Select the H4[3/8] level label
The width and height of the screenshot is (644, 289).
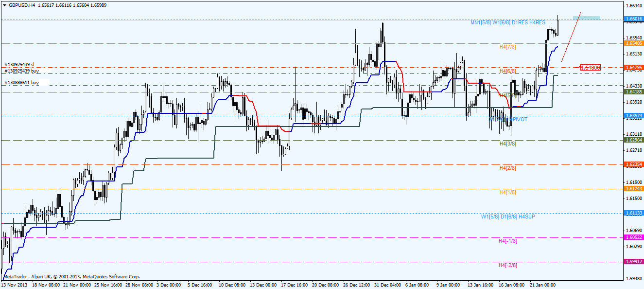[x=508, y=144]
